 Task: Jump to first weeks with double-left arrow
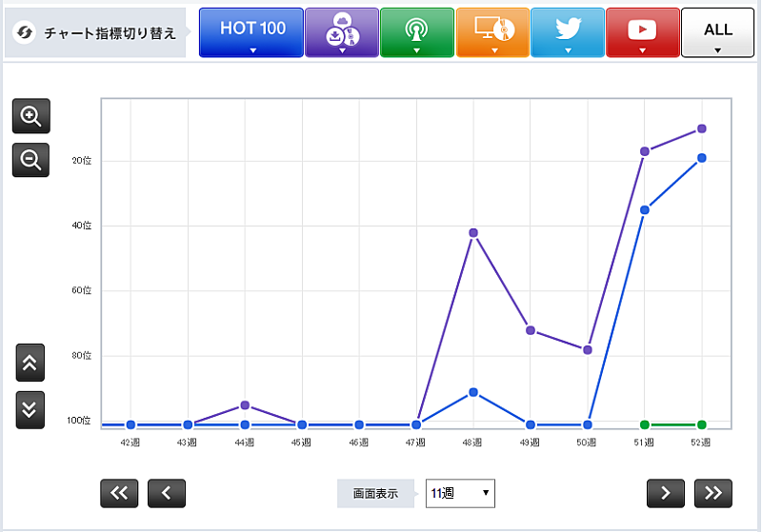119,493
